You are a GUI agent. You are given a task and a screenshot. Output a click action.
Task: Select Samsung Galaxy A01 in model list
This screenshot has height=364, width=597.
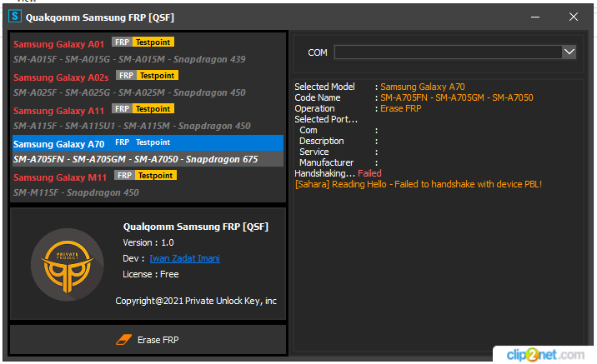coord(58,44)
